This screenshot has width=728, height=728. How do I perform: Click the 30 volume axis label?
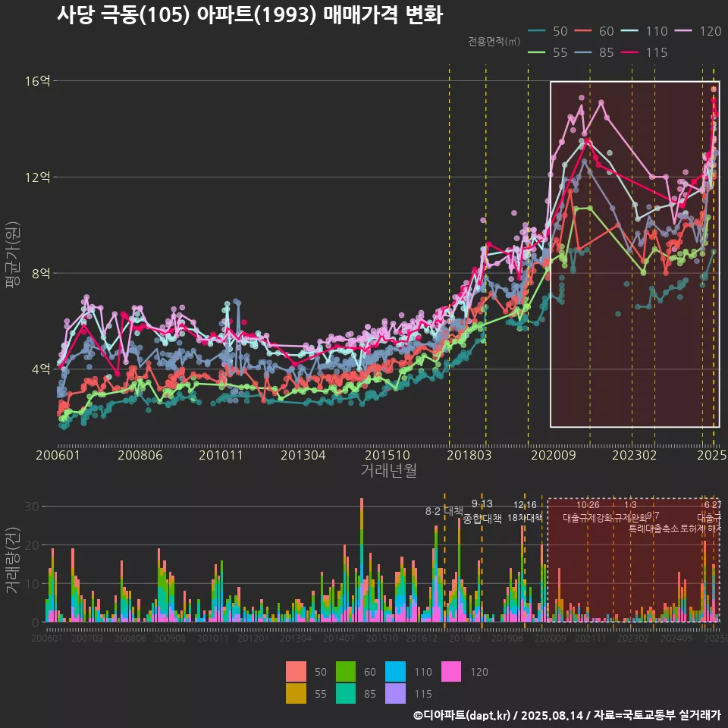(x=32, y=507)
